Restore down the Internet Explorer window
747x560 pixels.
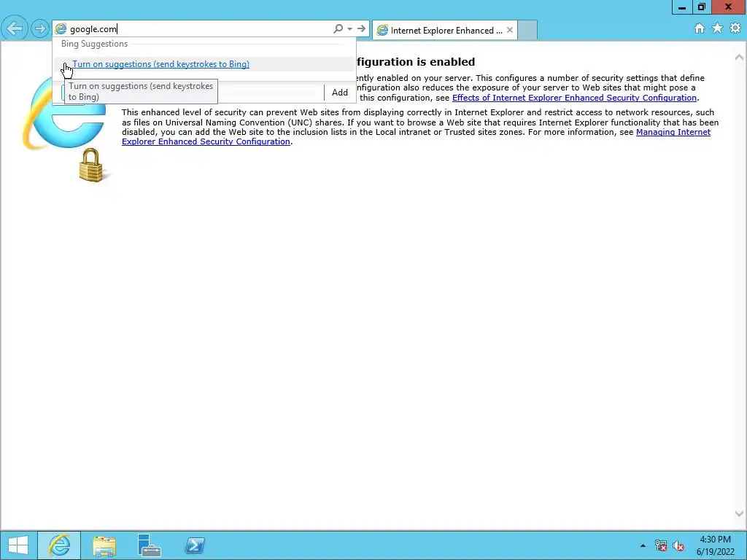click(701, 7)
